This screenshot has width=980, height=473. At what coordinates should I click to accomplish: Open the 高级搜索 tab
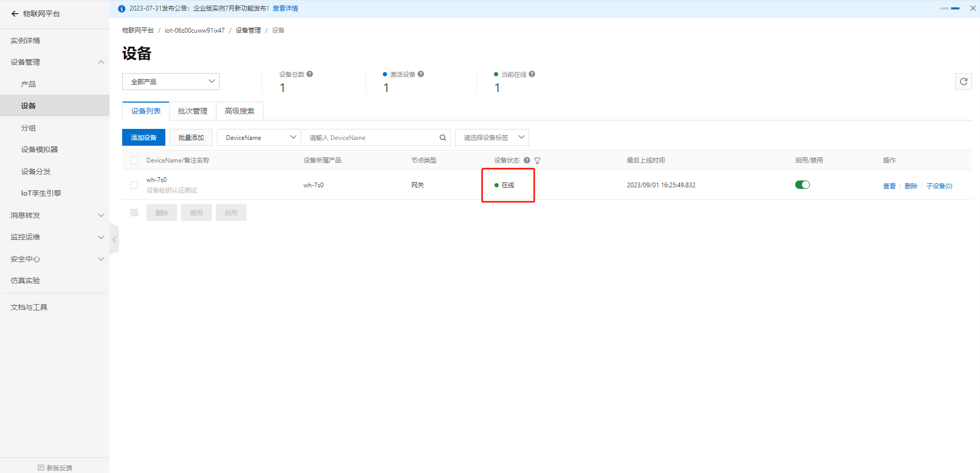click(x=239, y=111)
